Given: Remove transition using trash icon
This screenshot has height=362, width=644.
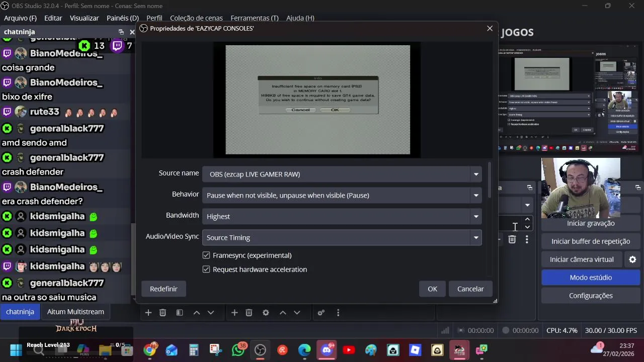Looking at the screenshot, I should (x=512, y=240).
